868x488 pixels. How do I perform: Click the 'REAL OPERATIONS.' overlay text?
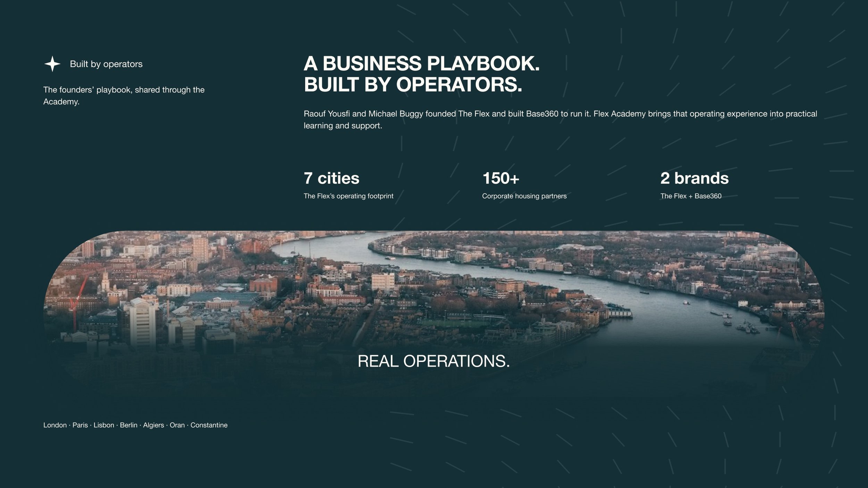(434, 361)
